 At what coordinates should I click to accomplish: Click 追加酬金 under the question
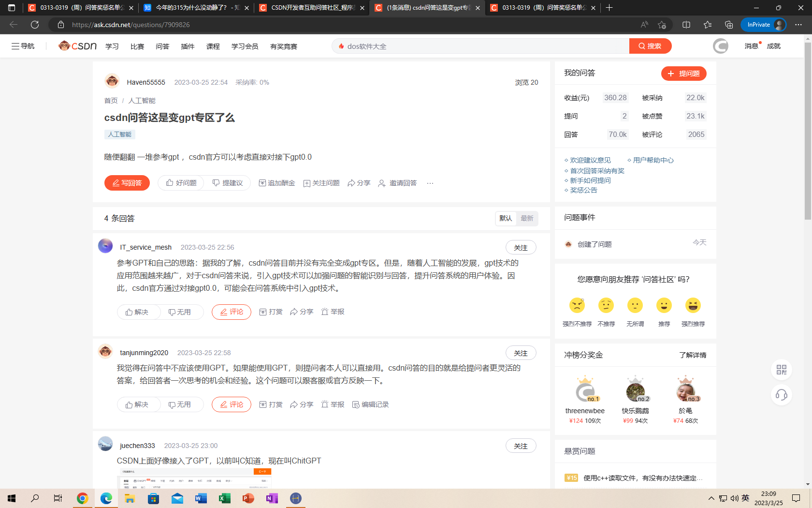pyautogui.click(x=277, y=183)
